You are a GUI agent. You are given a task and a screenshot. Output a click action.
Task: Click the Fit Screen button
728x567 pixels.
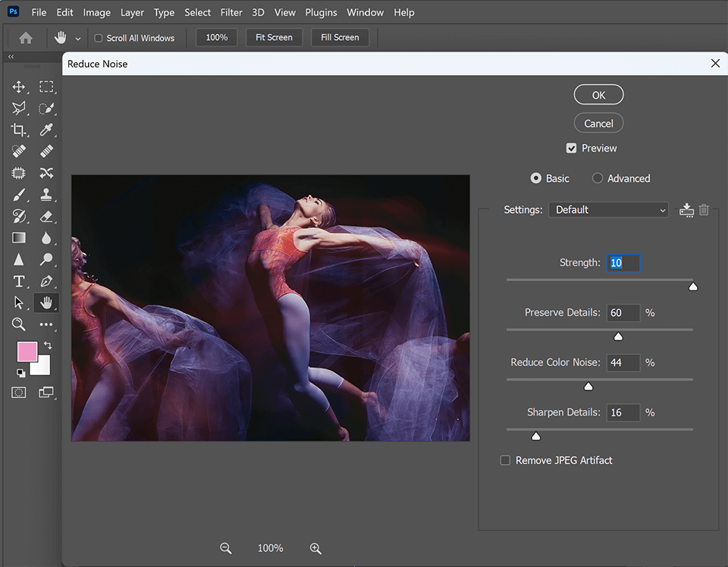[274, 38]
